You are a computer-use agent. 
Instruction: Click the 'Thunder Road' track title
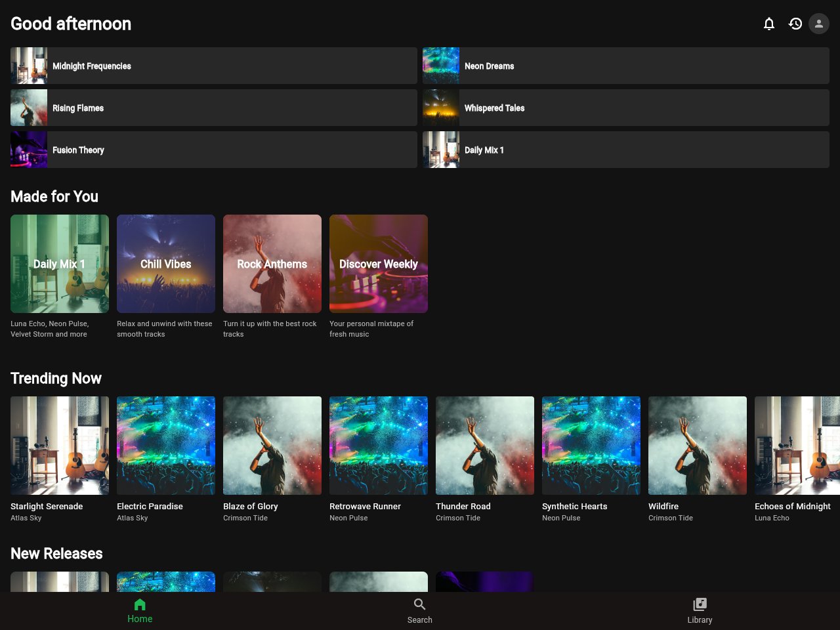pos(463,507)
